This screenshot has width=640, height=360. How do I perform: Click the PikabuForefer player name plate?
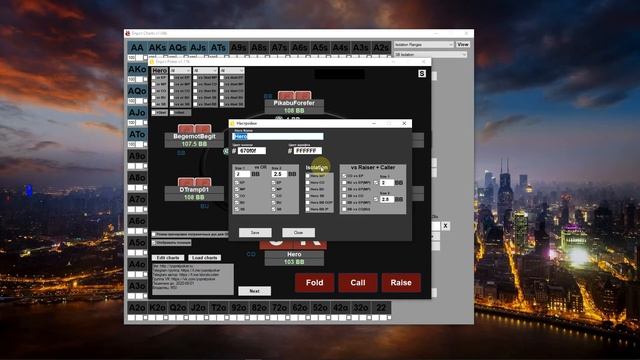(x=294, y=103)
